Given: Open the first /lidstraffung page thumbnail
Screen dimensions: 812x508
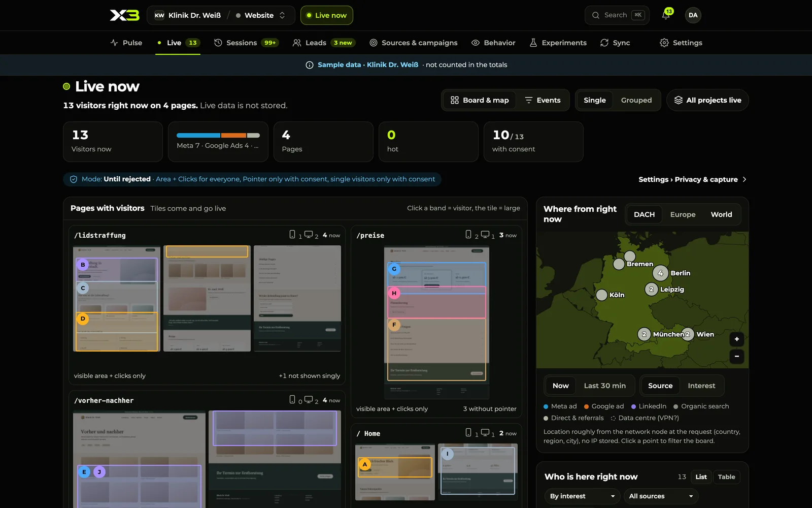Looking at the screenshot, I should tap(117, 299).
